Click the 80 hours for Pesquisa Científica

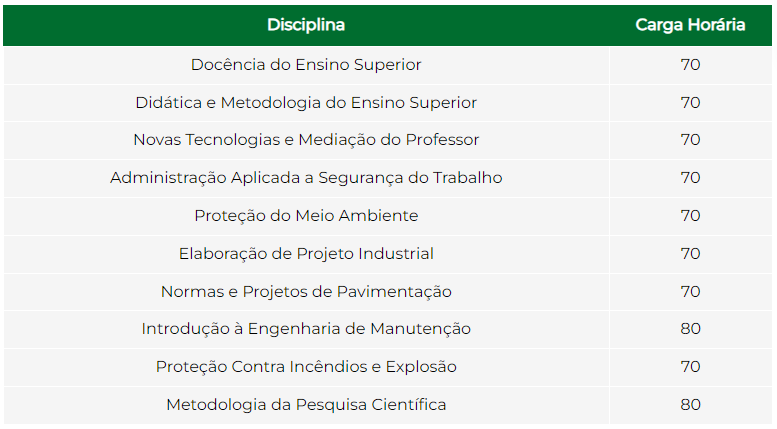(x=690, y=405)
